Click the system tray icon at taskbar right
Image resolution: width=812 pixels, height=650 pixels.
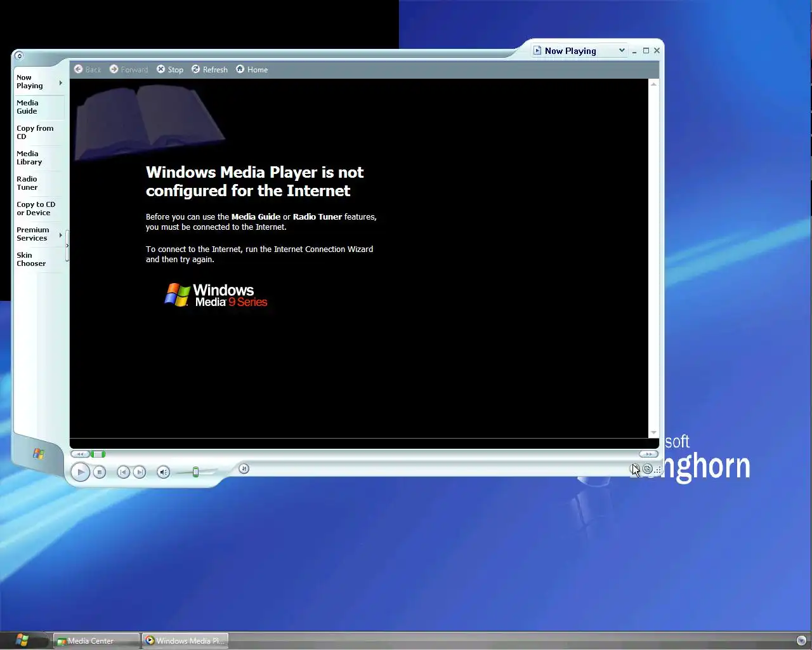click(x=801, y=640)
